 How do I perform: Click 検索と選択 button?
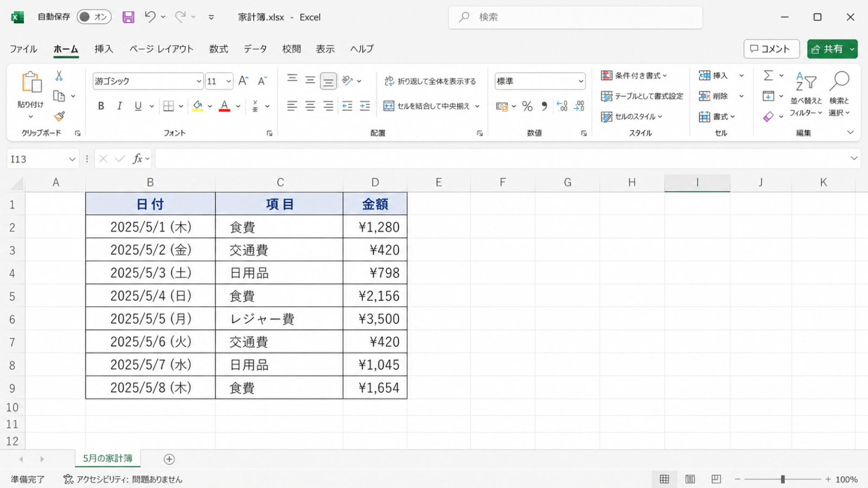(839, 93)
